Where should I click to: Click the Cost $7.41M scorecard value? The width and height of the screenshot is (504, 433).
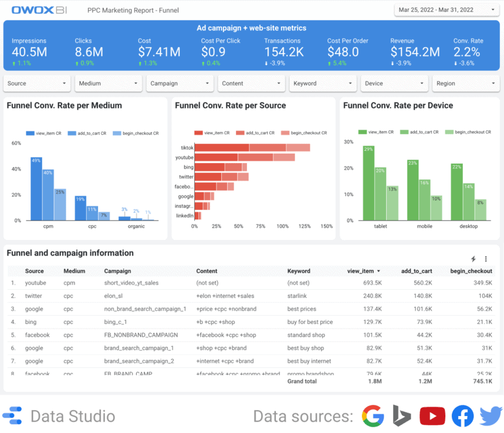[x=159, y=52]
